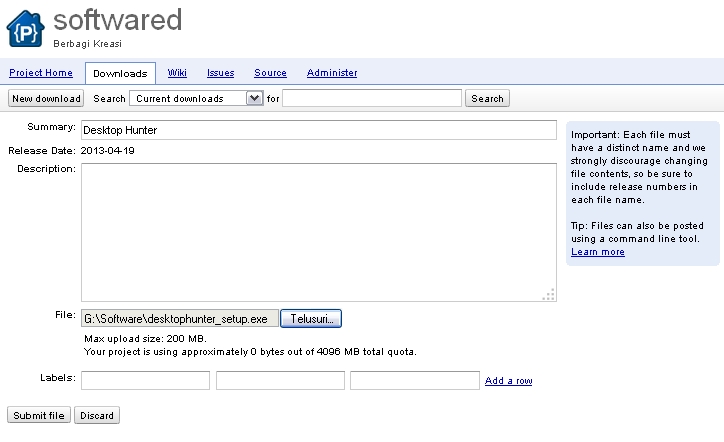Expand the Current downloads dropdown
This screenshot has width=724, height=442.
pyautogui.click(x=196, y=98)
